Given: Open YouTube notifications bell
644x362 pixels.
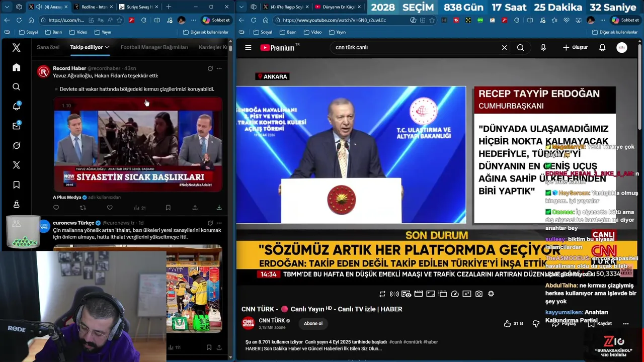Looking at the screenshot, I should click(602, 48).
